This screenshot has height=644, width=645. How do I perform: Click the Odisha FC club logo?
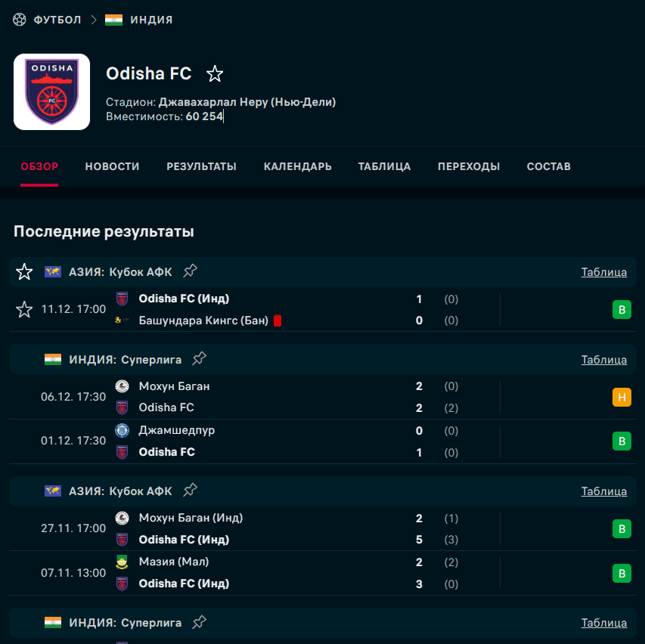(52, 91)
